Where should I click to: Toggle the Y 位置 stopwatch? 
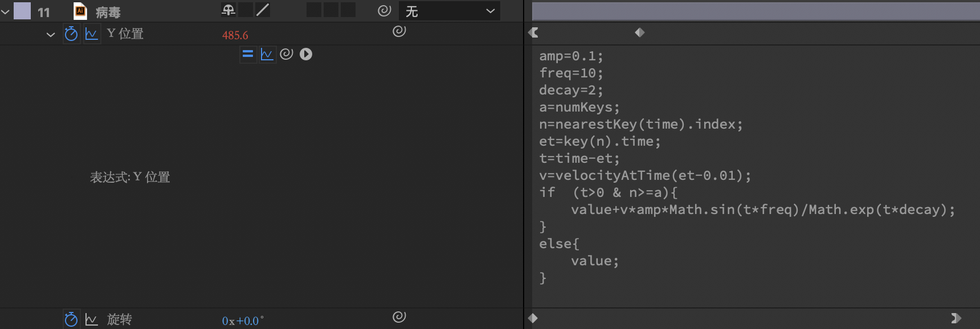click(x=71, y=34)
